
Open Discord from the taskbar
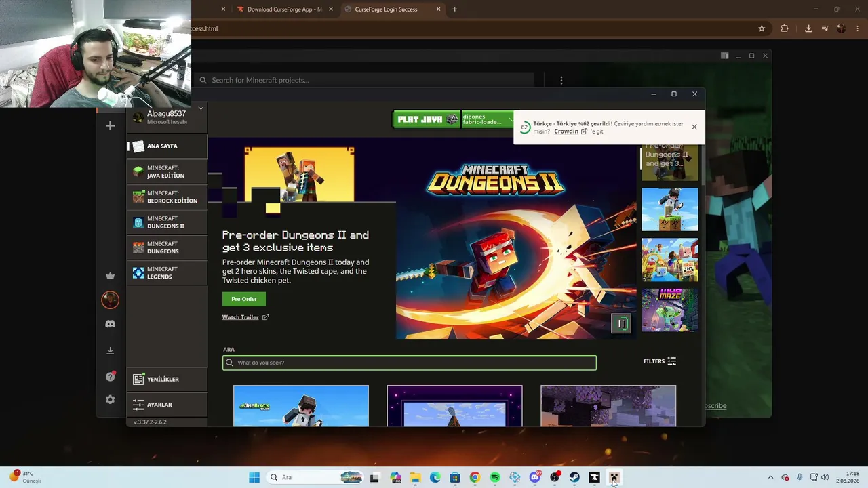click(x=534, y=477)
